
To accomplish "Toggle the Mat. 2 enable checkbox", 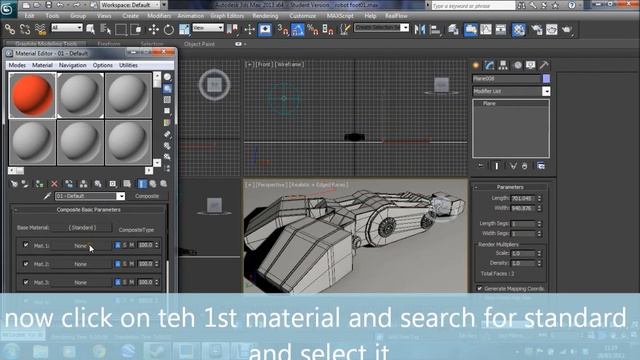I will (x=26, y=264).
